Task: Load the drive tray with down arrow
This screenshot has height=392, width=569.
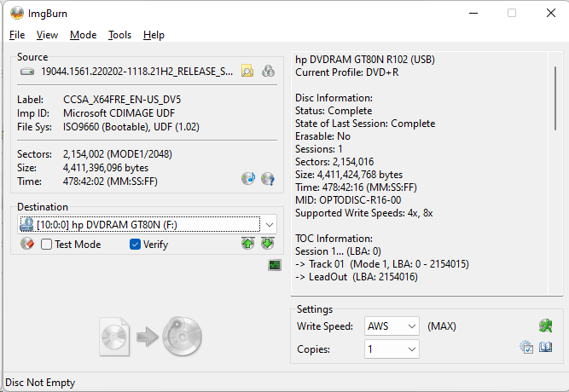Action: tap(267, 245)
